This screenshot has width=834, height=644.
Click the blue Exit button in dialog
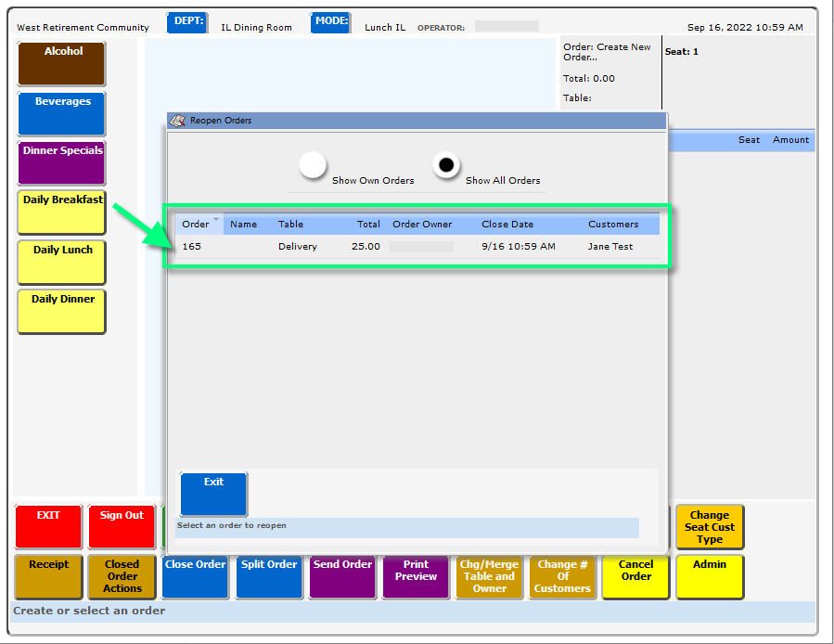pos(213,493)
